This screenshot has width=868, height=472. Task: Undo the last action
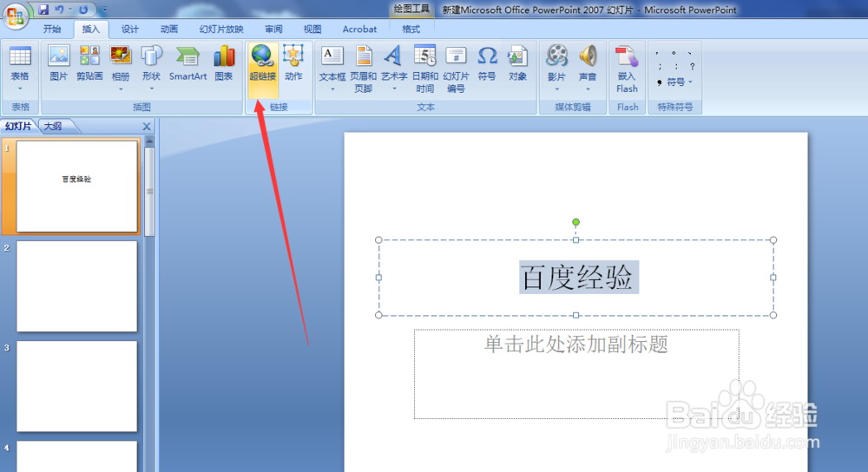coord(59,10)
